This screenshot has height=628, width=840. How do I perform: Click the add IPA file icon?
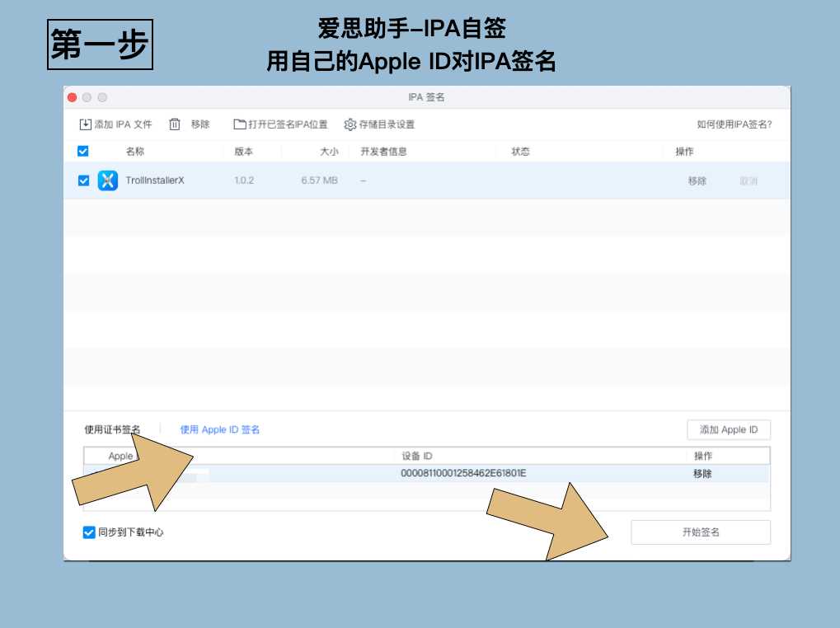pyautogui.click(x=85, y=124)
